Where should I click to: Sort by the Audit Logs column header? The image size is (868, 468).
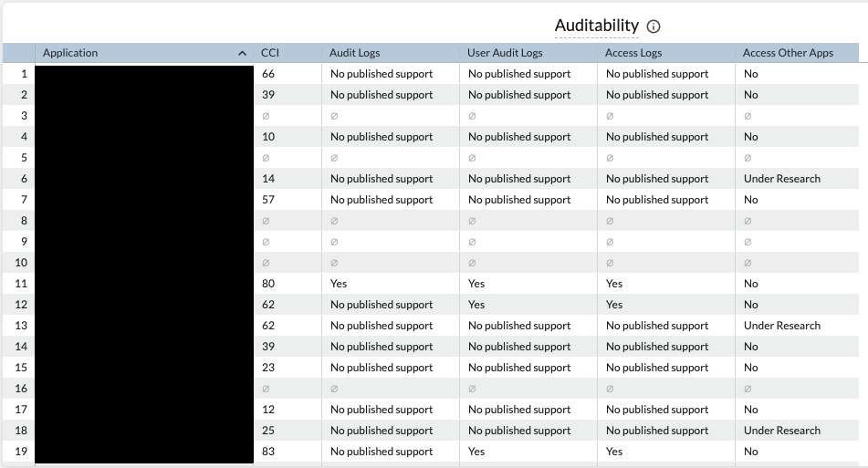tap(354, 53)
